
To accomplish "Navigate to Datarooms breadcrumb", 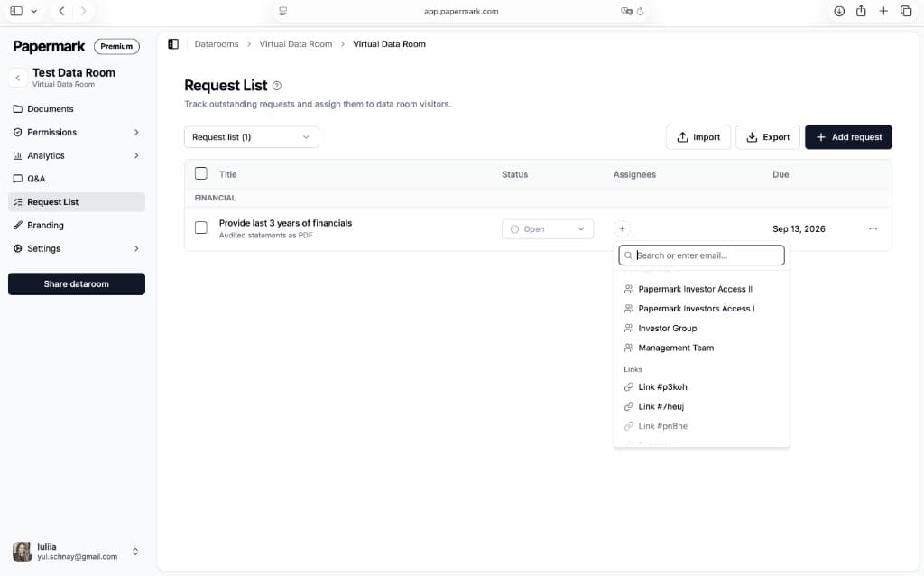I will click(x=217, y=44).
